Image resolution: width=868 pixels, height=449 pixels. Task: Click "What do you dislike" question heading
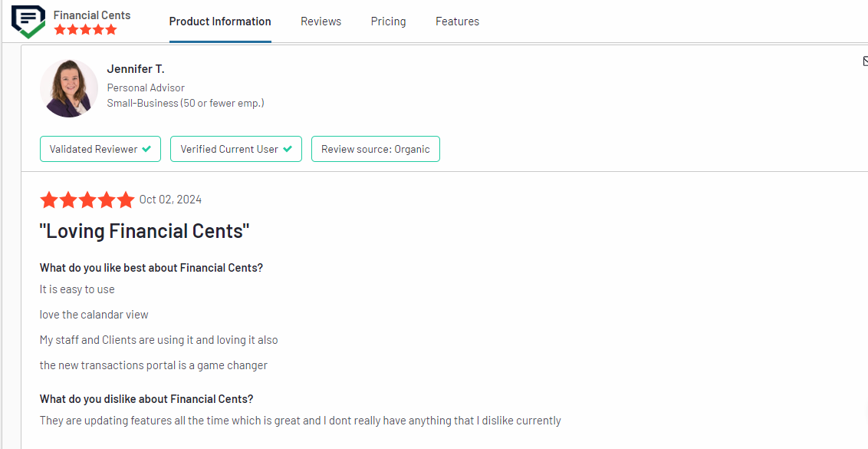point(146,399)
